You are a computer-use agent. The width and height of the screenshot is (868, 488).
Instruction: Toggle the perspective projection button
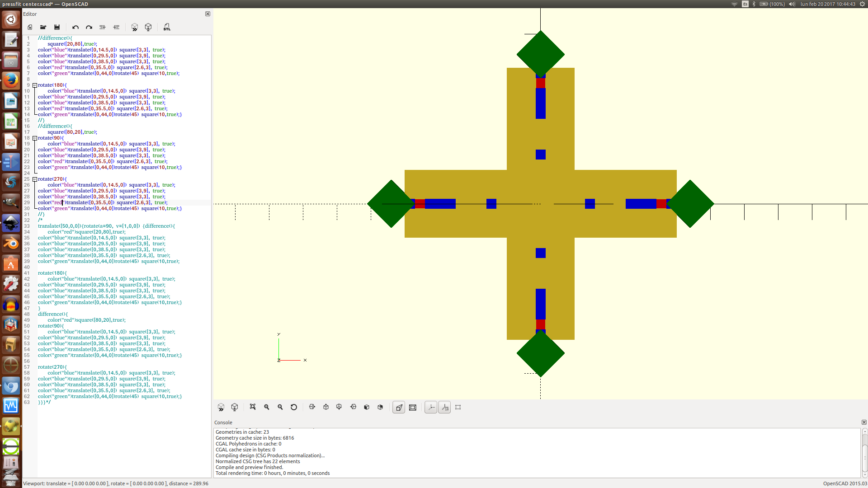(399, 407)
